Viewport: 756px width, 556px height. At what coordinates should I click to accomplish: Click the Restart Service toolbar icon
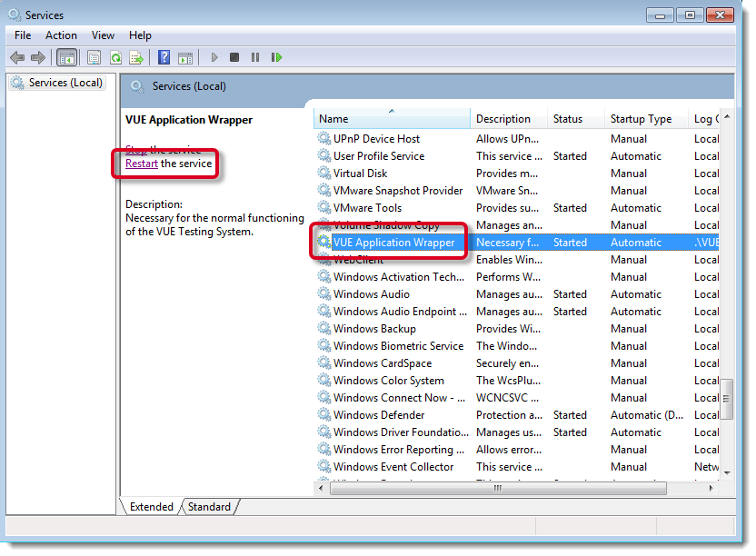tap(276, 58)
